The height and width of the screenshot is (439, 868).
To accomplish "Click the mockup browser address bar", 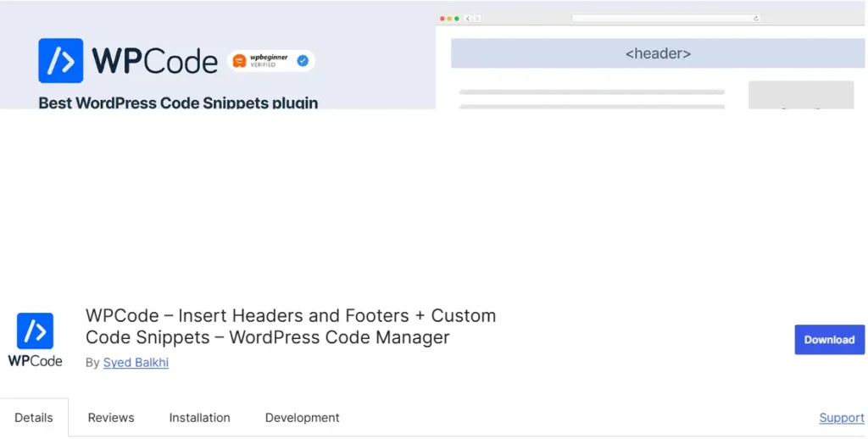I will tap(666, 19).
